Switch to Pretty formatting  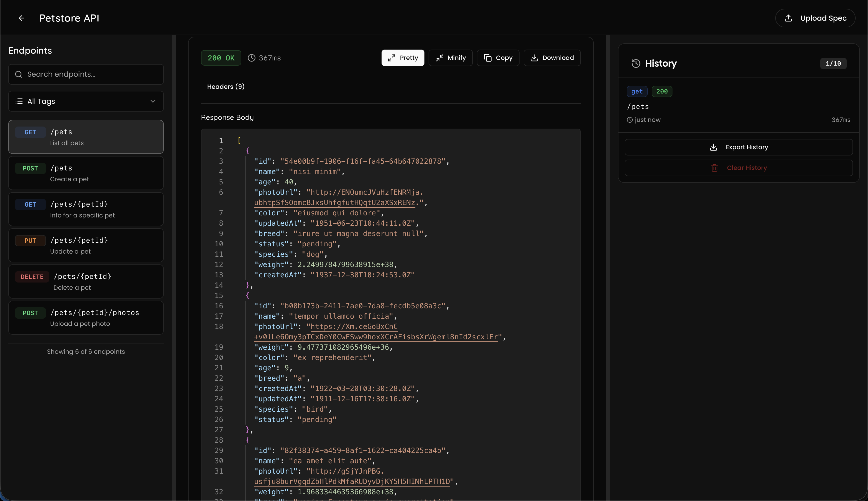[x=403, y=58]
